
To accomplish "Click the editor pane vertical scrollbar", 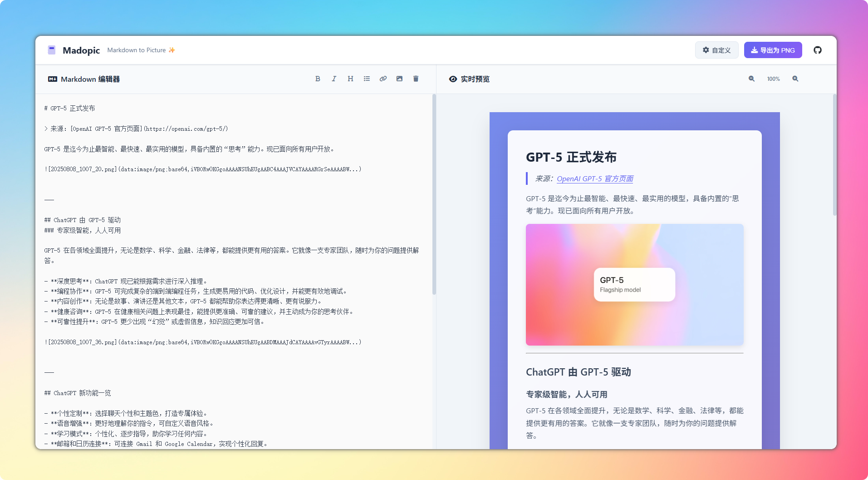I will coord(434,195).
